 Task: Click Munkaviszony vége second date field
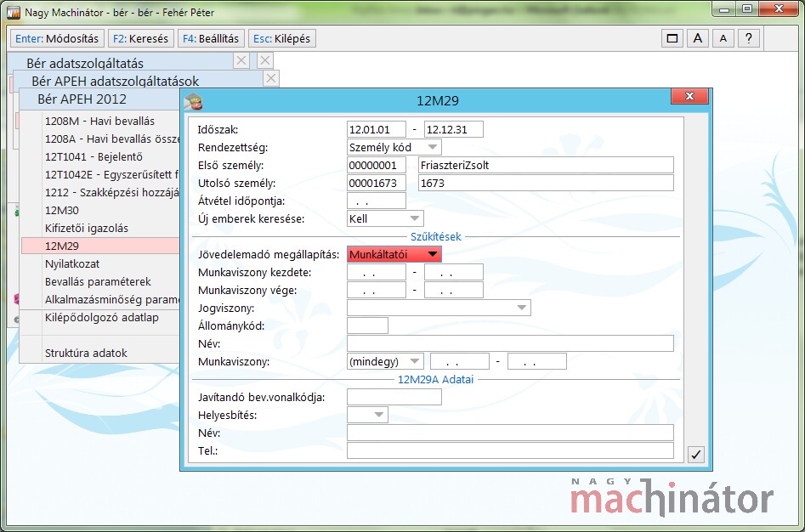453,290
